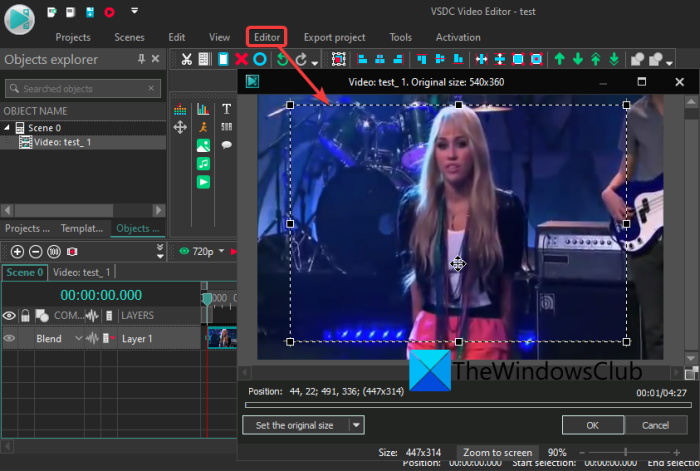Toggle Layer 1 visibility eye
This screenshot has width=700, height=471.
(10, 339)
